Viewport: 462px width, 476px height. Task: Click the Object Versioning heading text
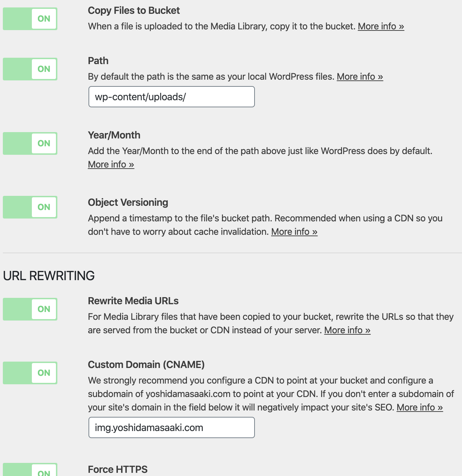(x=128, y=203)
